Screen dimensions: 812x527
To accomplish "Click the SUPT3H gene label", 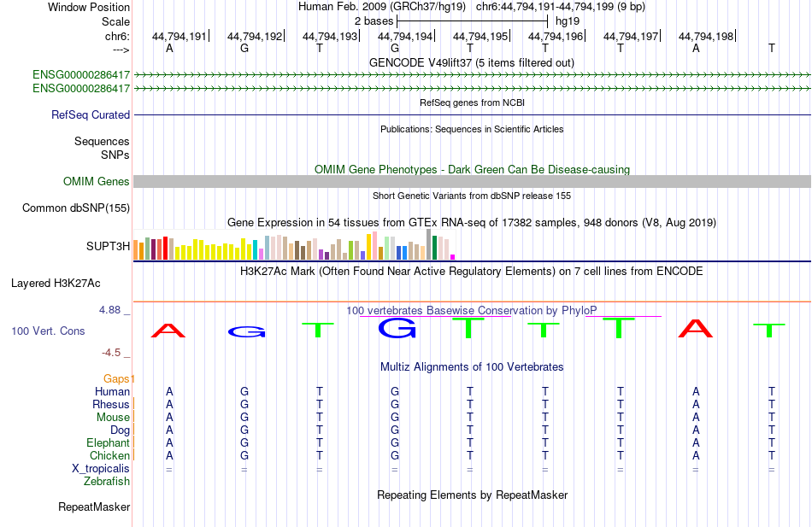I will pyautogui.click(x=109, y=246).
